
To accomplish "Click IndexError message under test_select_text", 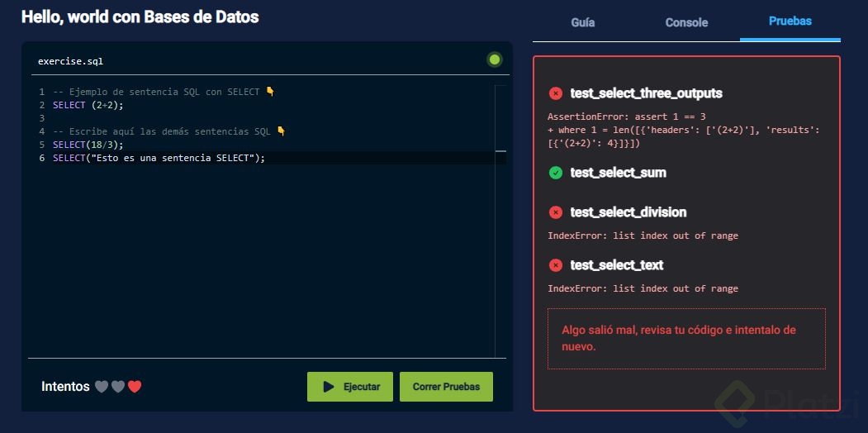I will coord(643,288).
